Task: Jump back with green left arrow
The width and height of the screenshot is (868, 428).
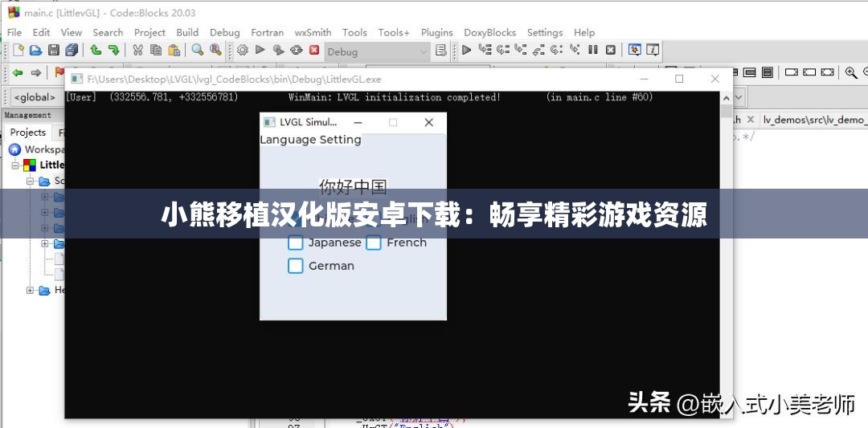Action: [18, 72]
